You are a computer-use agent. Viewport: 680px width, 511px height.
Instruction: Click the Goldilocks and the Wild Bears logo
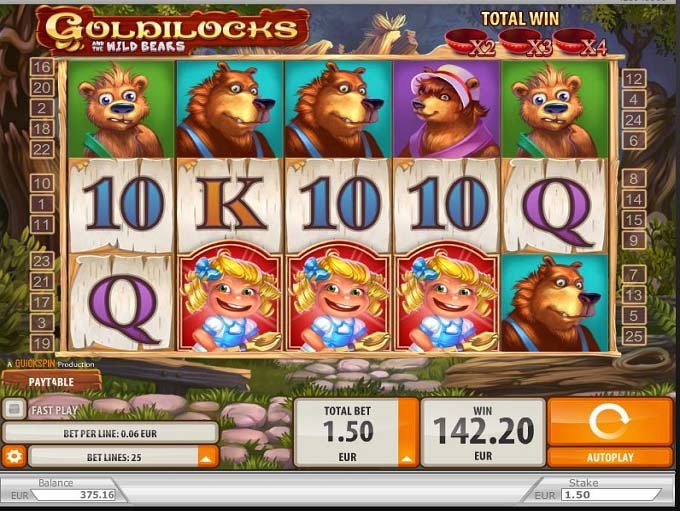(173, 29)
